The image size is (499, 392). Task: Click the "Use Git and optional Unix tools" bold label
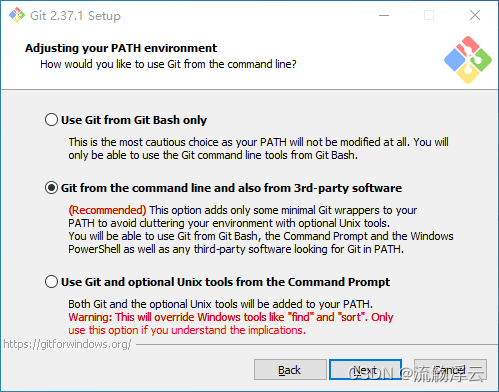coord(225,282)
